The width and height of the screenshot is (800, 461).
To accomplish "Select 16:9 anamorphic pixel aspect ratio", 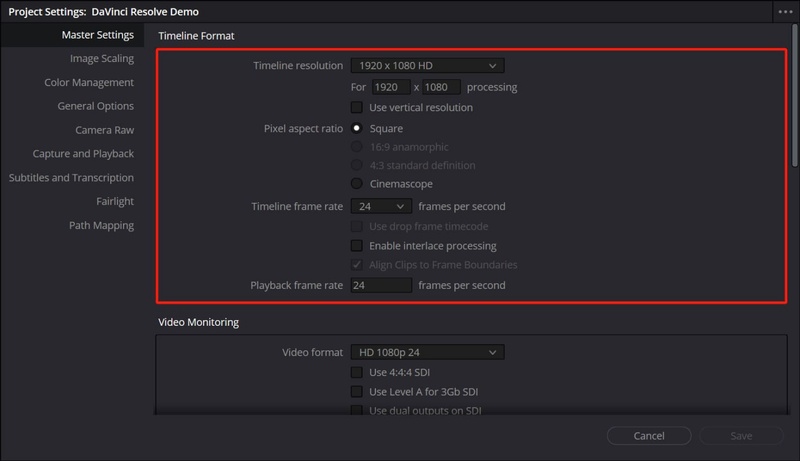I will 357,147.
